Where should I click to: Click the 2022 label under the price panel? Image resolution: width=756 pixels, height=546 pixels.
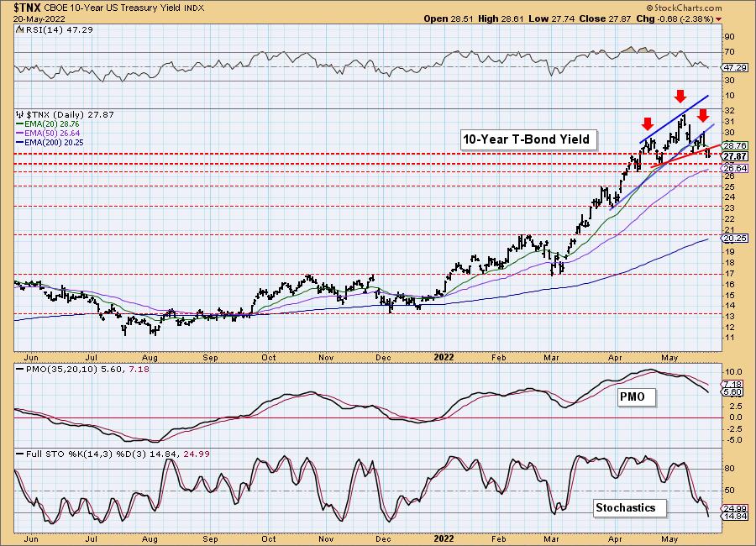point(444,357)
